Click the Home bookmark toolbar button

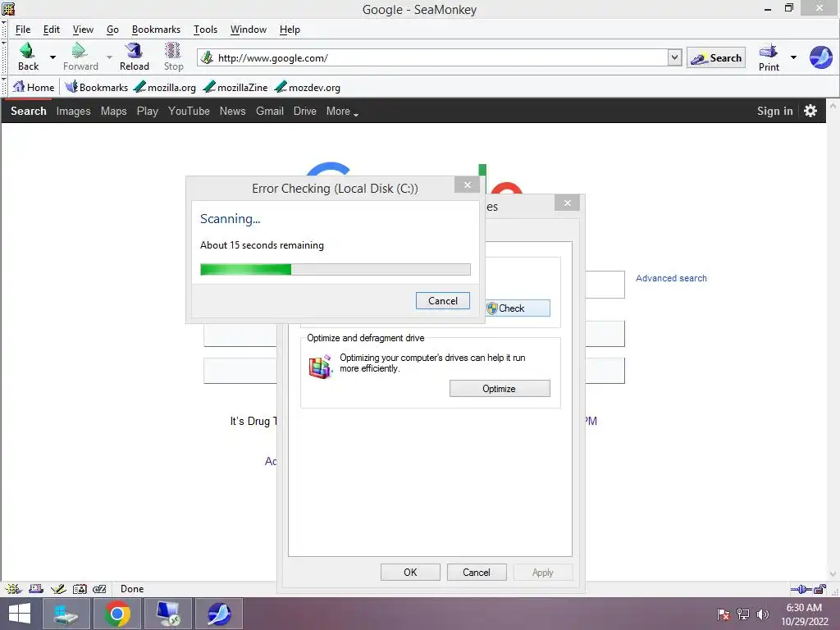(x=33, y=87)
